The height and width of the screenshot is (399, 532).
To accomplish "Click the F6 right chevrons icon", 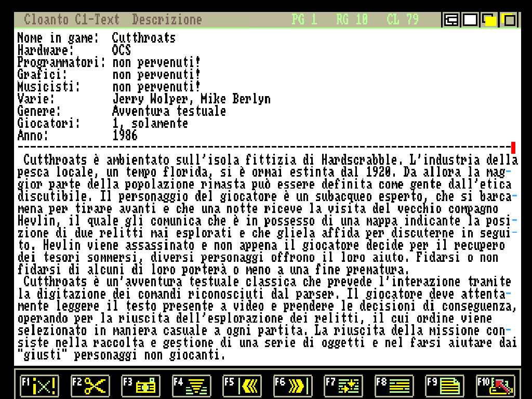I will (x=292, y=385).
